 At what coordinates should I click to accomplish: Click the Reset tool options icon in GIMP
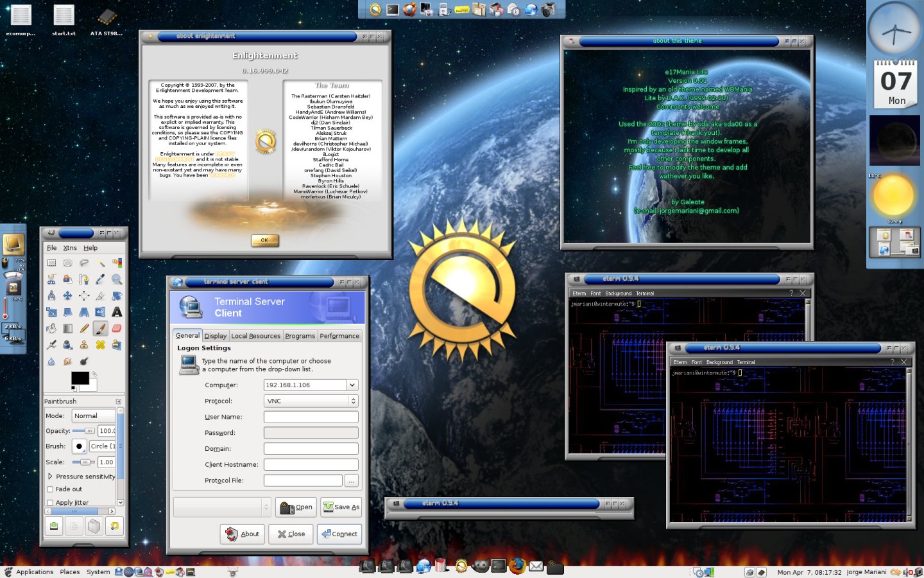click(x=114, y=526)
